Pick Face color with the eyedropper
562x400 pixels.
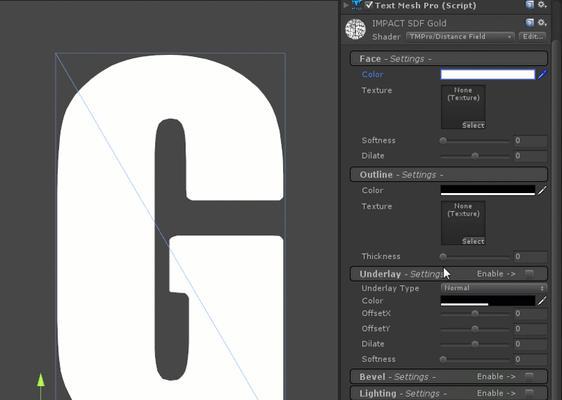pyautogui.click(x=542, y=75)
